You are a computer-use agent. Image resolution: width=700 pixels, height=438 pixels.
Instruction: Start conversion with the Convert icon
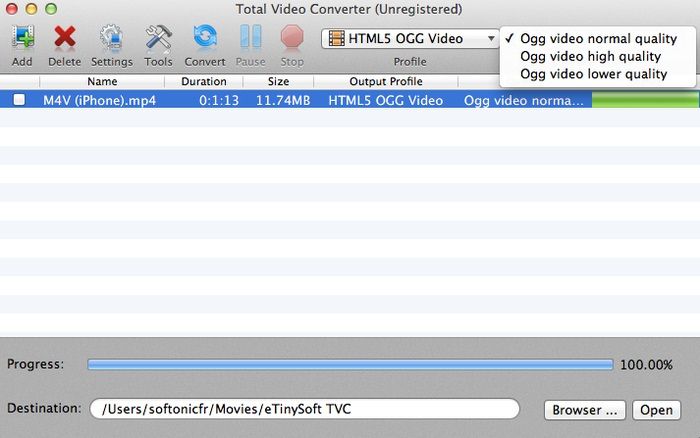[x=205, y=37]
